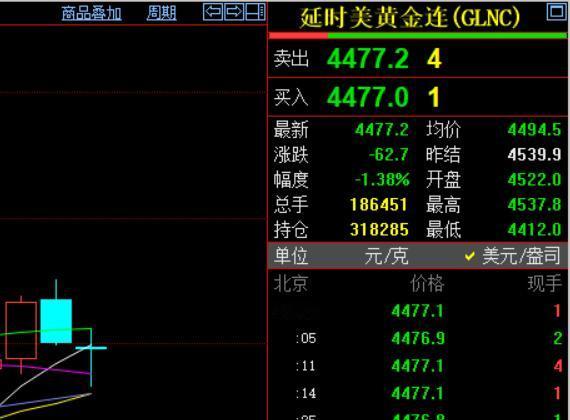Image resolution: width=570 pixels, height=420 pixels.
Task: Select the :11 trade row at 4477.1
Action: tap(418, 366)
